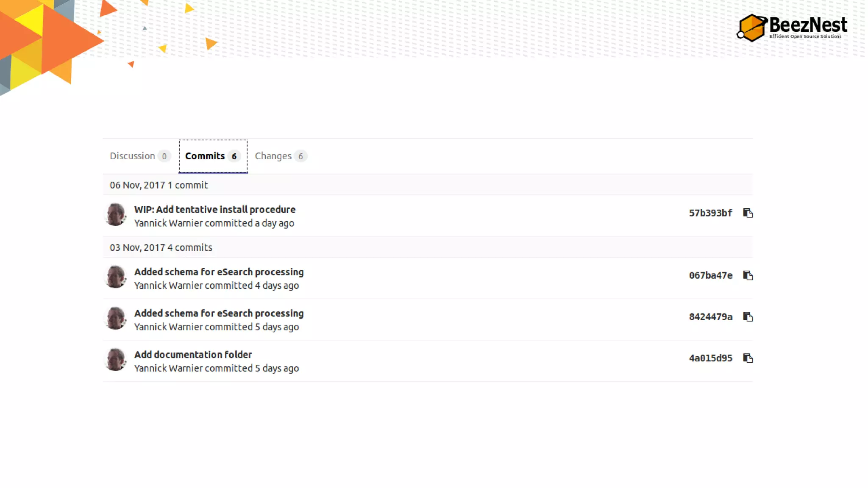868x488 pixels.
Task: Copy commit SHA 8424479a to clipboard
Action: pyautogui.click(x=748, y=317)
